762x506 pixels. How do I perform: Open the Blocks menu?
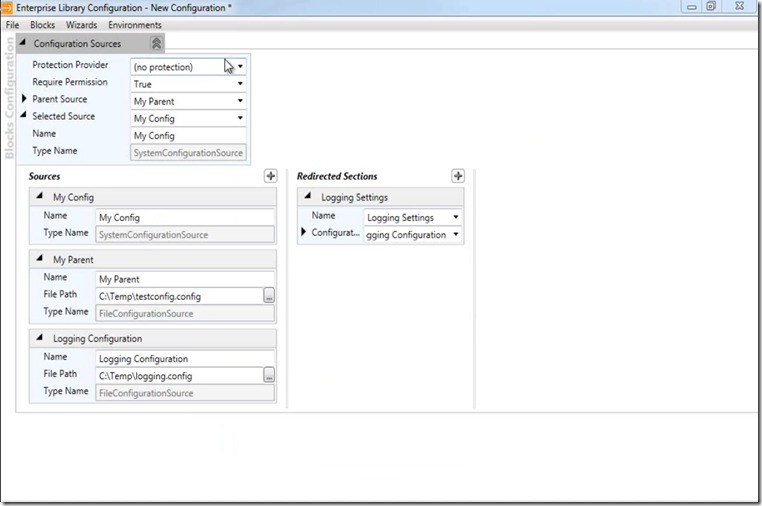coord(42,25)
